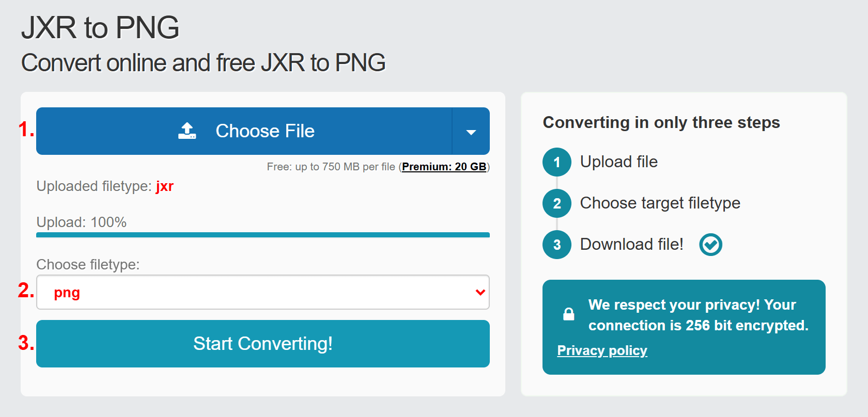The width and height of the screenshot is (868, 417).
Task: Click the Choose target filetype step label
Action: 660,203
